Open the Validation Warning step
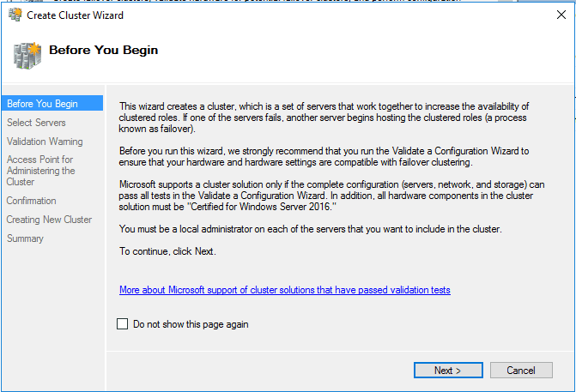Viewport: 576px width, 392px height. pyautogui.click(x=45, y=142)
